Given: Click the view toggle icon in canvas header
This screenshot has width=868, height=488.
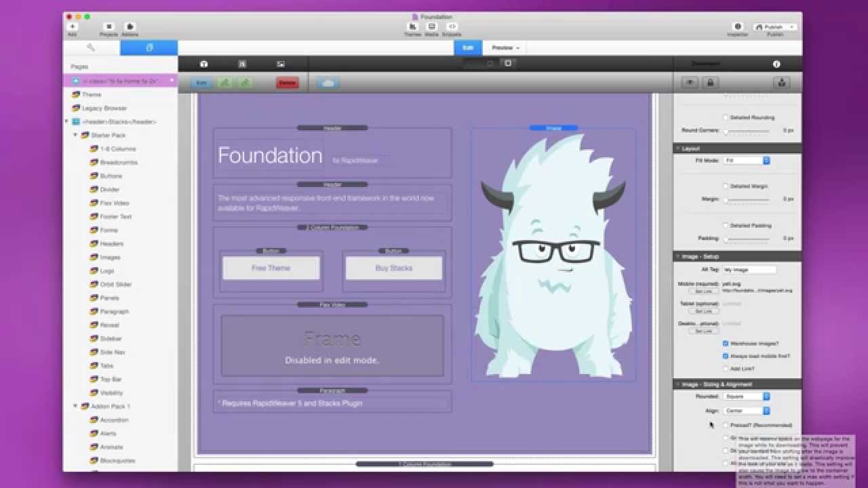Looking at the screenshot, I should click(x=508, y=63).
